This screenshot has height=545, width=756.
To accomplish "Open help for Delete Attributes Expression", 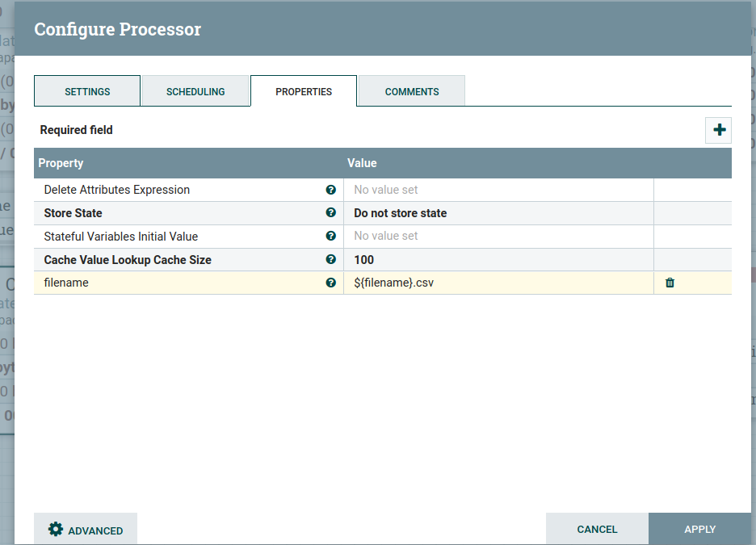I will point(330,190).
